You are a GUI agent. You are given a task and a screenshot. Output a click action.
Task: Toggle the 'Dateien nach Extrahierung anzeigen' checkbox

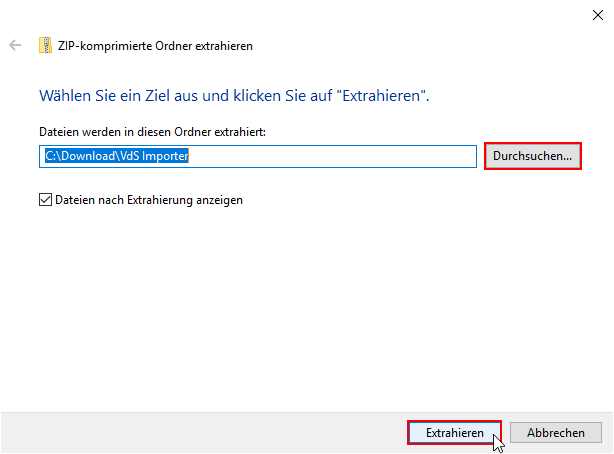click(45, 200)
